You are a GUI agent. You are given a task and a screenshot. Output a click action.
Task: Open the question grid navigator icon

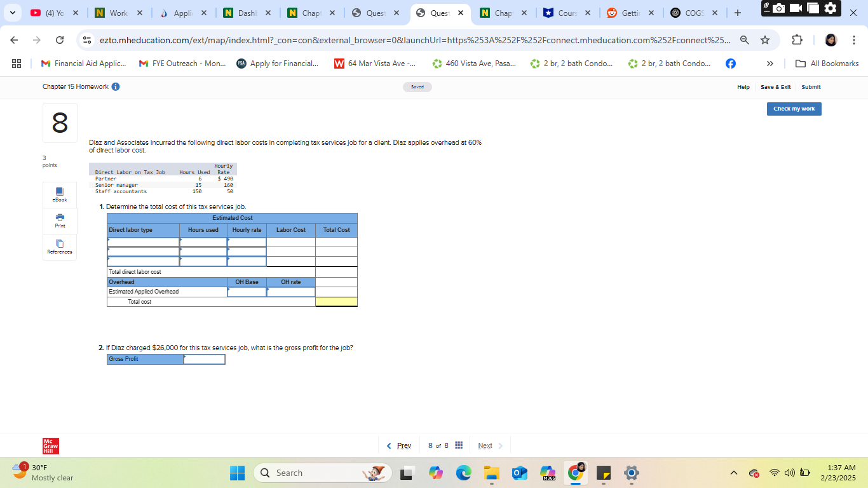click(458, 445)
